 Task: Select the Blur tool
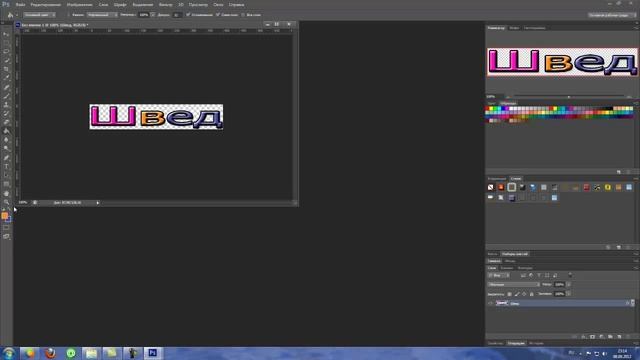click(6, 140)
